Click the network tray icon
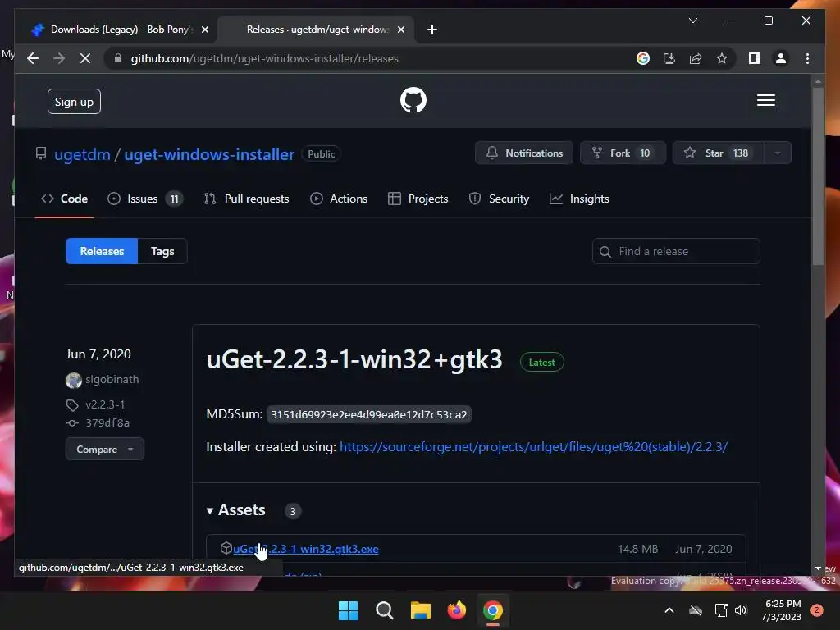This screenshot has height=630, width=840. tap(721, 610)
